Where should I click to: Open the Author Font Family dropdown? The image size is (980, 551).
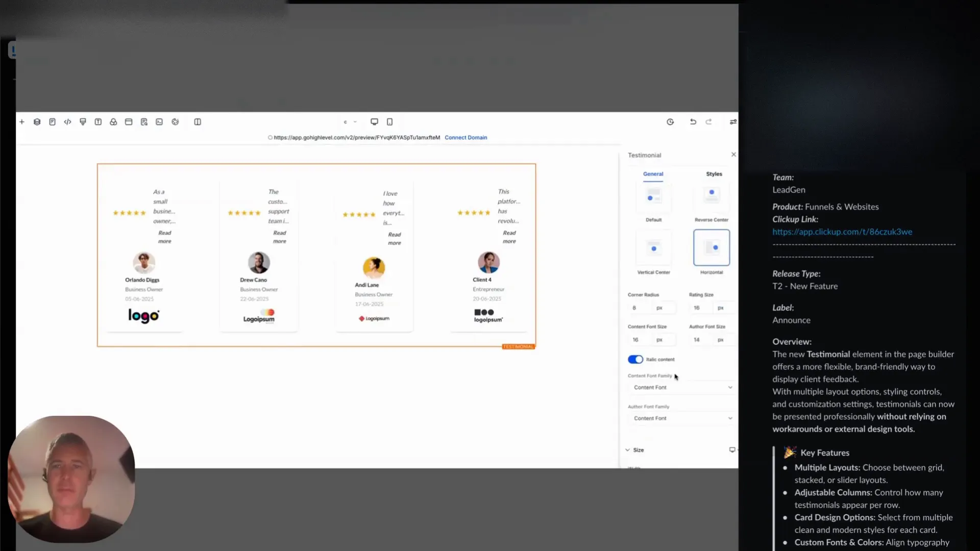pos(681,417)
